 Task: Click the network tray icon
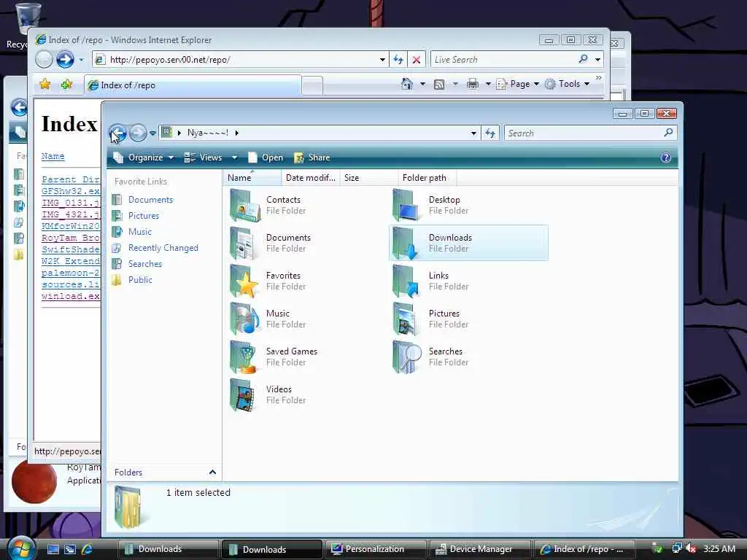coord(676,548)
